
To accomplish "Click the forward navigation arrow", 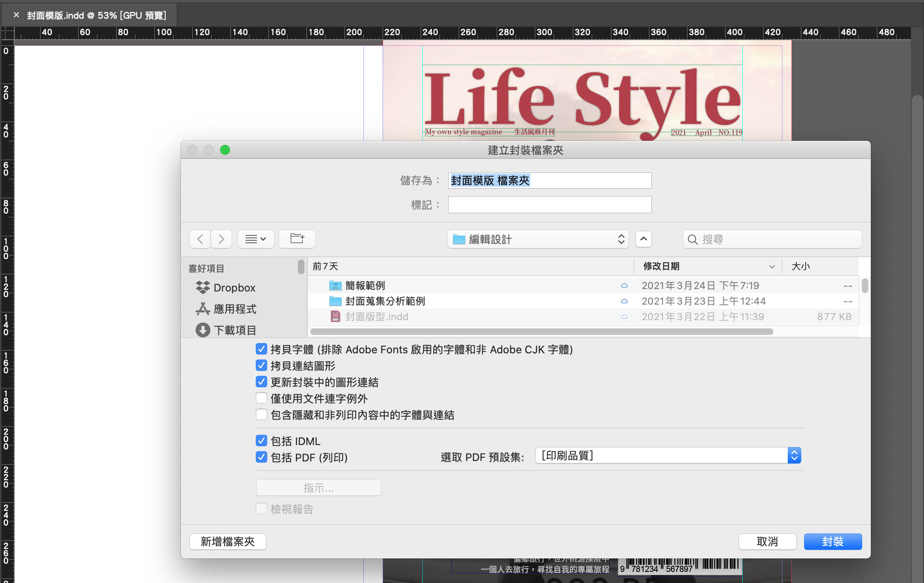I will (x=221, y=239).
